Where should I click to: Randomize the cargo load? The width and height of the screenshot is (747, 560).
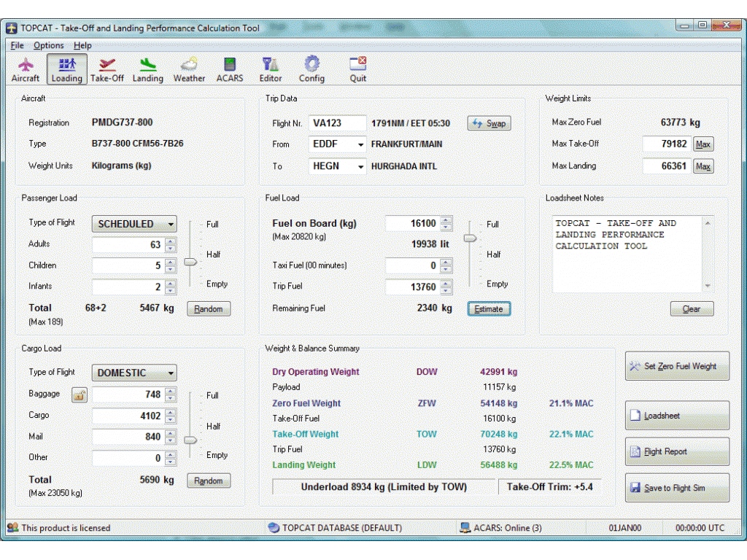(x=209, y=481)
